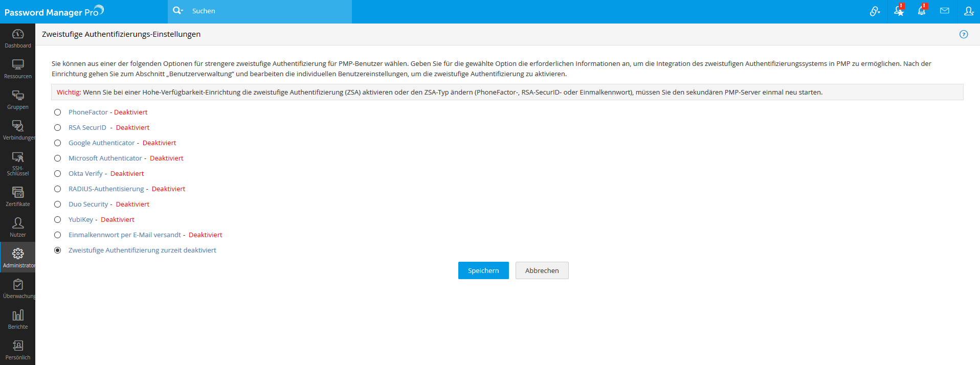Screen dimensions: 980x365
Task: Click the page title Zweistufige Authentifizierungs-Einstellungen
Action: tap(121, 34)
